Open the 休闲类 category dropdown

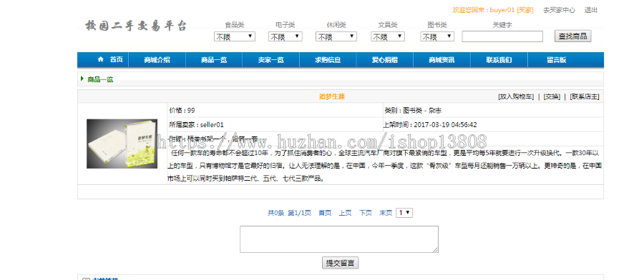tap(336, 37)
